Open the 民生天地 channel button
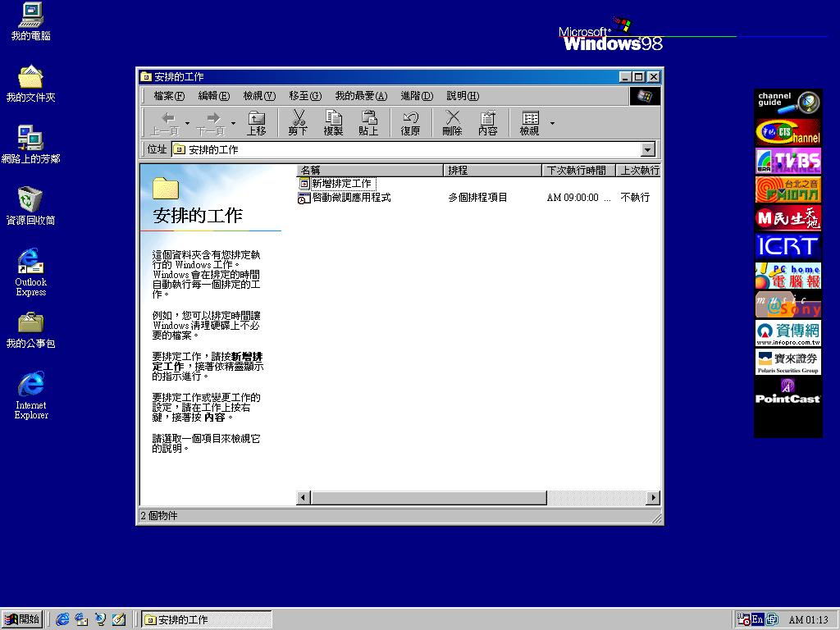Viewport: 840px width, 630px height. tap(788, 218)
